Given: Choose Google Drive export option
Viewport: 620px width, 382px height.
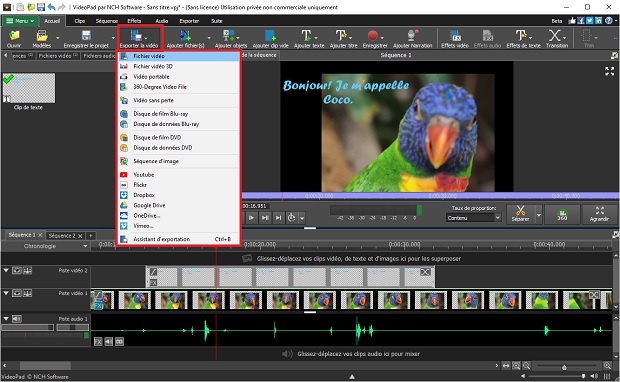Looking at the screenshot, I should click(179, 205).
